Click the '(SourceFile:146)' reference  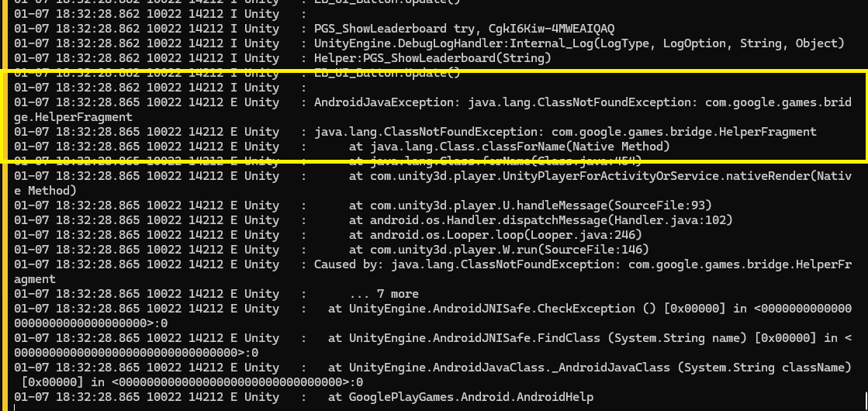593,250
